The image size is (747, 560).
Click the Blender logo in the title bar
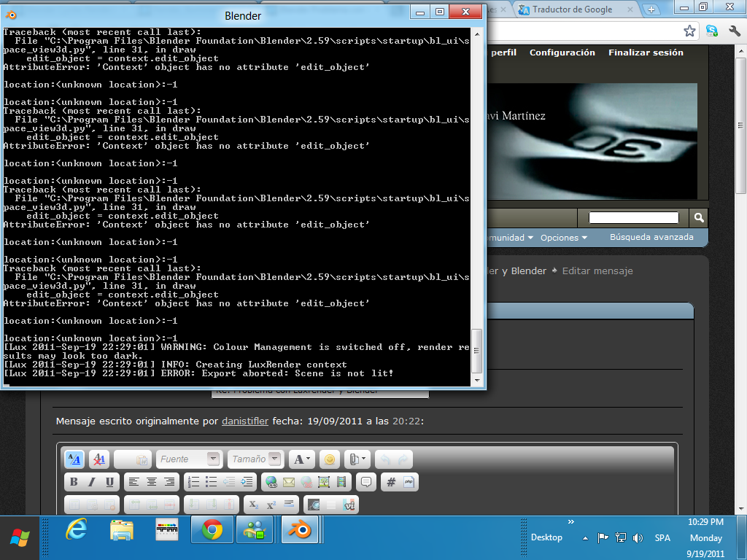coord(12,15)
